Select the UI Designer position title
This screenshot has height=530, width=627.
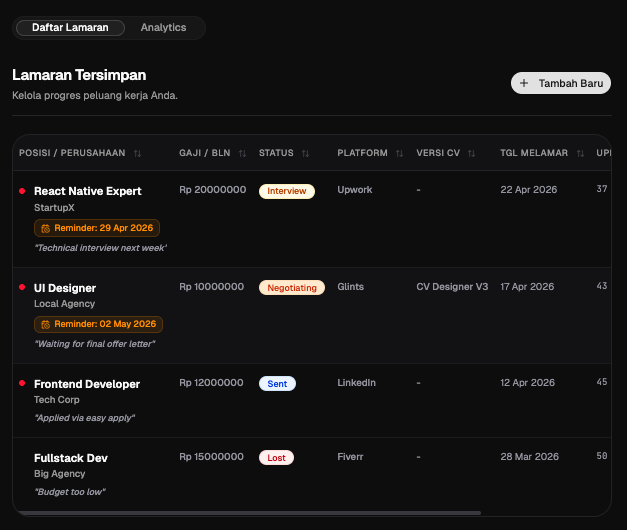click(65, 288)
